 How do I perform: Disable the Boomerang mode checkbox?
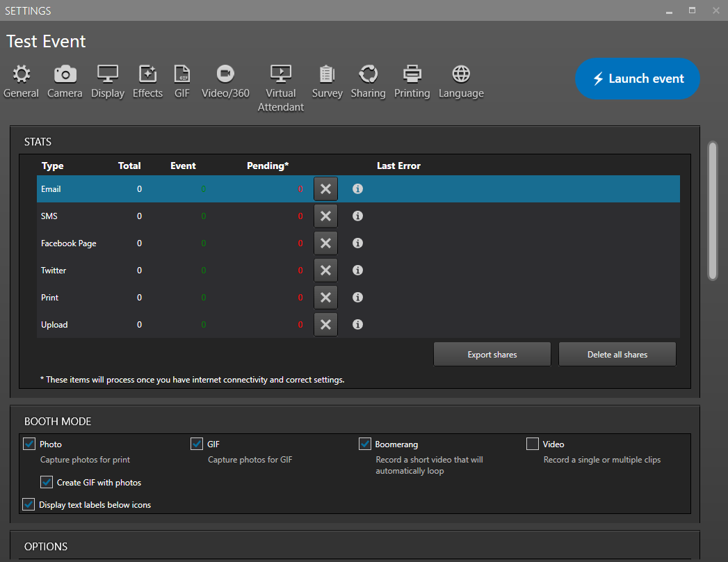(365, 444)
